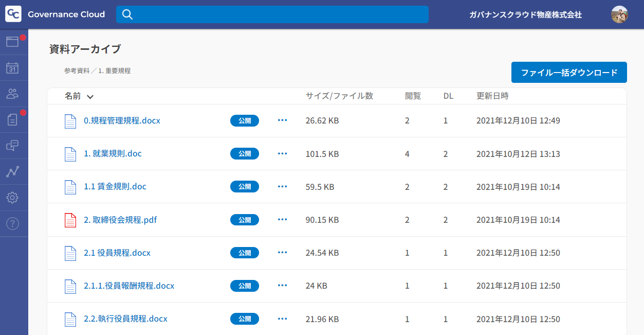Click company name ガバナンスクラウド物産株式会社
Screen dimensions: 644x335
[x=525, y=15]
